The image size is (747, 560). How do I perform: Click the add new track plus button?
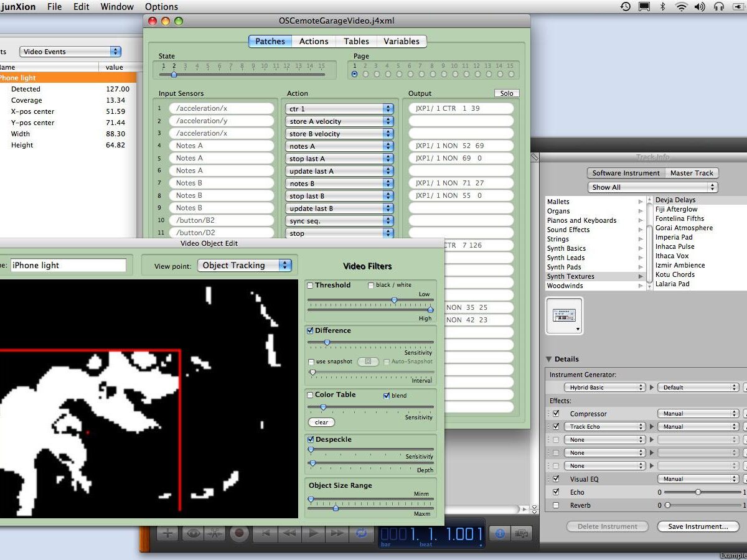(x=166, y=533)
